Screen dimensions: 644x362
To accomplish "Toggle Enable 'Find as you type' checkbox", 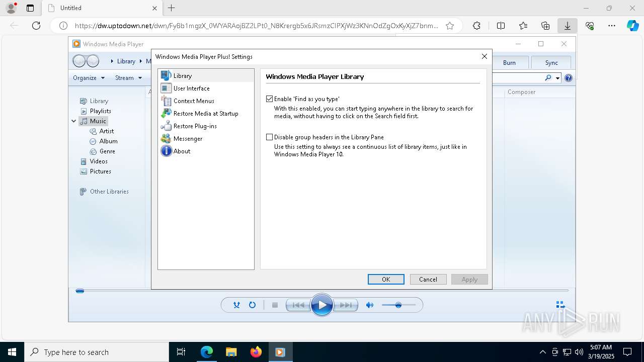I will [270, 99].
